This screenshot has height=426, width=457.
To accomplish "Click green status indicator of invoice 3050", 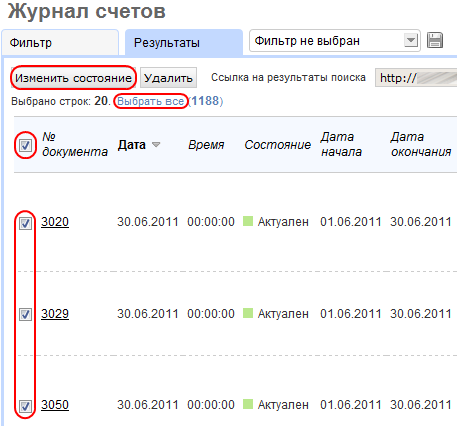I will [248, 404].
